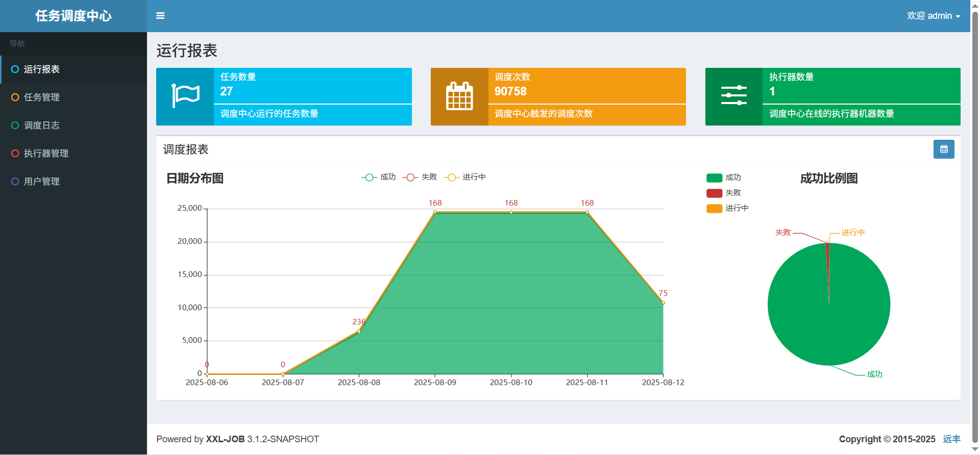Click the 调度次数 value 90758
Screen dimensions: 980x455
(x=510, y=91)
